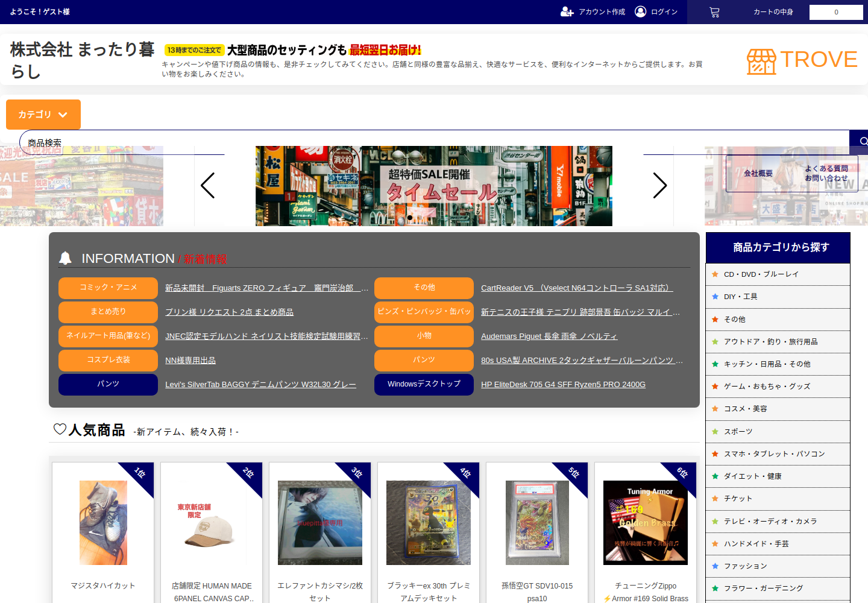Open 会社概要 menu item

[x=758, y=174]
